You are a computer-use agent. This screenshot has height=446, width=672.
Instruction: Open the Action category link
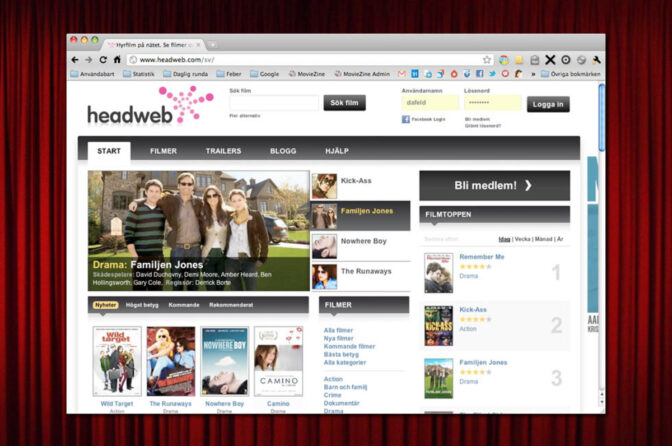(333, 379)
